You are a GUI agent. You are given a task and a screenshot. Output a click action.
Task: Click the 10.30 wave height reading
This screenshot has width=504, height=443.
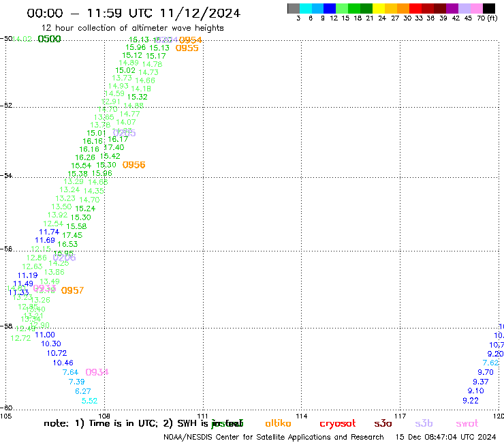[51, 344]
